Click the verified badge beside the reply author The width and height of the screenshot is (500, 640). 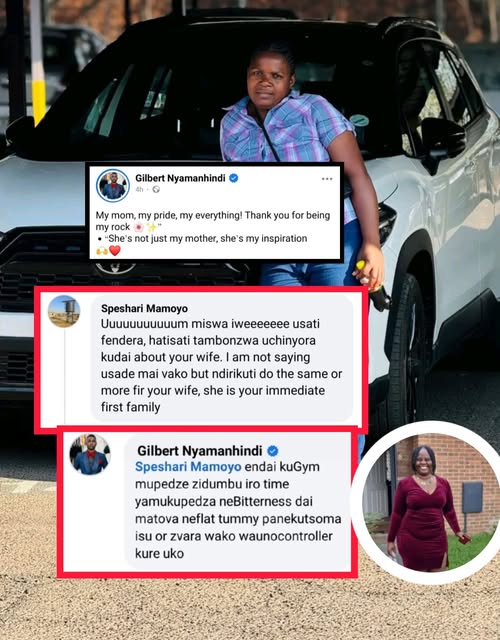point(273,451)
